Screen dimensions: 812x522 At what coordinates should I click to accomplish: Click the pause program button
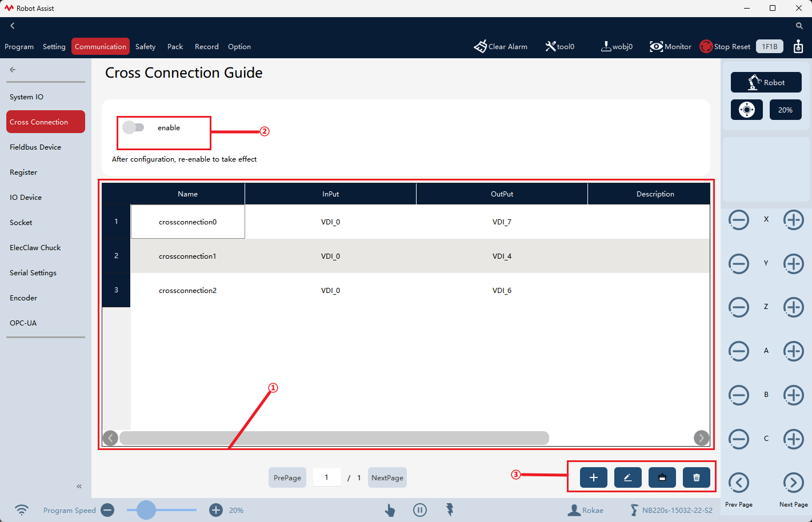[420, 510]
